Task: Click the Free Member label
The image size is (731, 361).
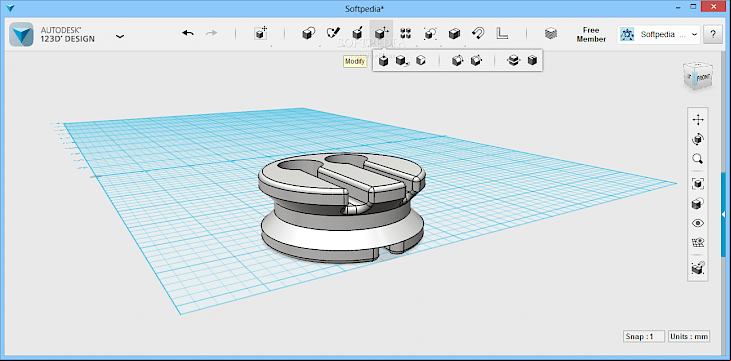Action: [x=591, y=35]
